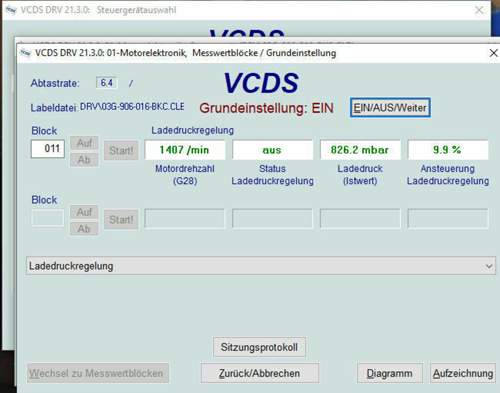Select the 826.2 mbar boost pressure value
Image resolution: width=500 pixels, height=393 pixels.
[360, 150]
